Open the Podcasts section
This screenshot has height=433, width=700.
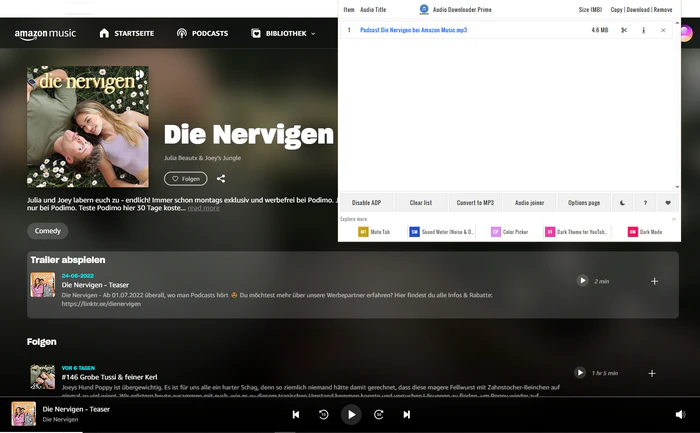pyautogui.click(x=202, y=33)
